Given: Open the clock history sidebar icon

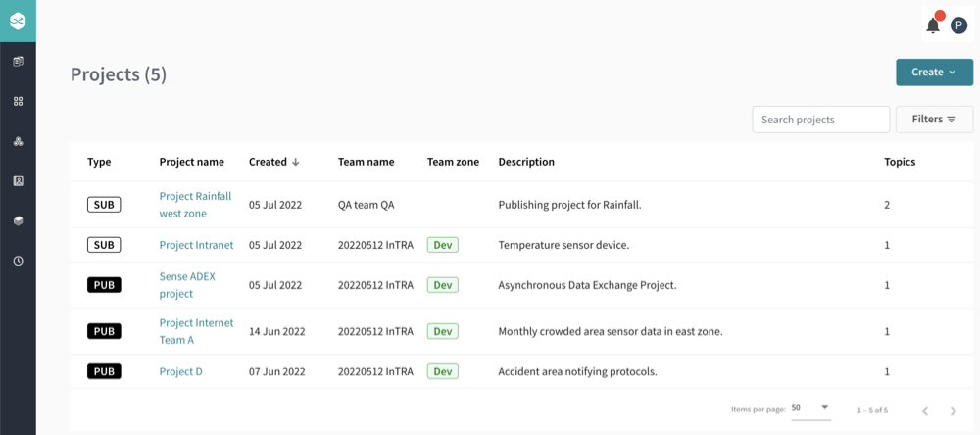Looking at the screenshot, I should [x=18, y=261].
